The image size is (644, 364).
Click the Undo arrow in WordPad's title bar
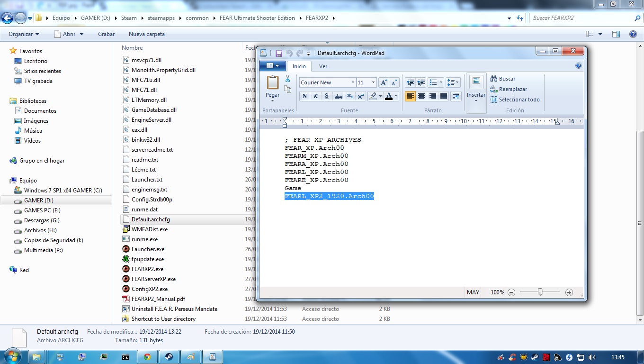pyautogui.click(x=289, y=53)
